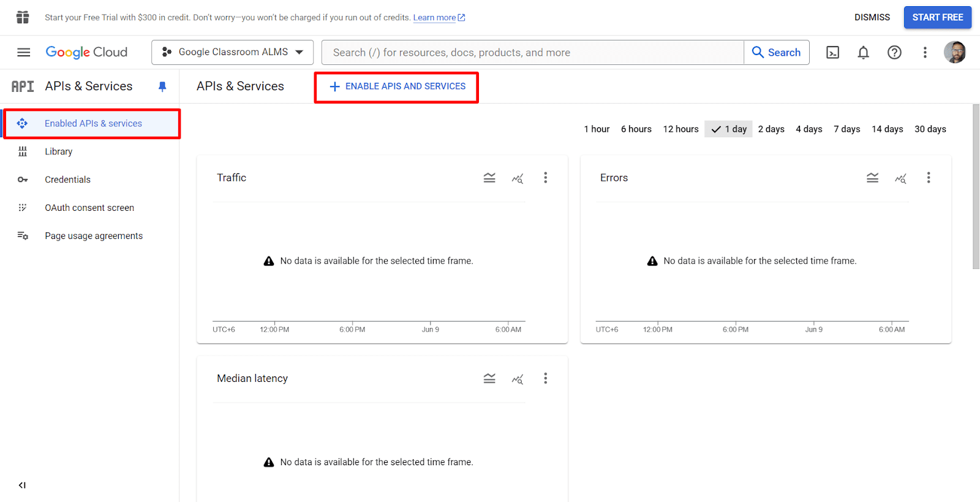This screenshot has height=502, width=980.
Task: Click the Page usage agreements icon
Action: click(x=23, y=236)
